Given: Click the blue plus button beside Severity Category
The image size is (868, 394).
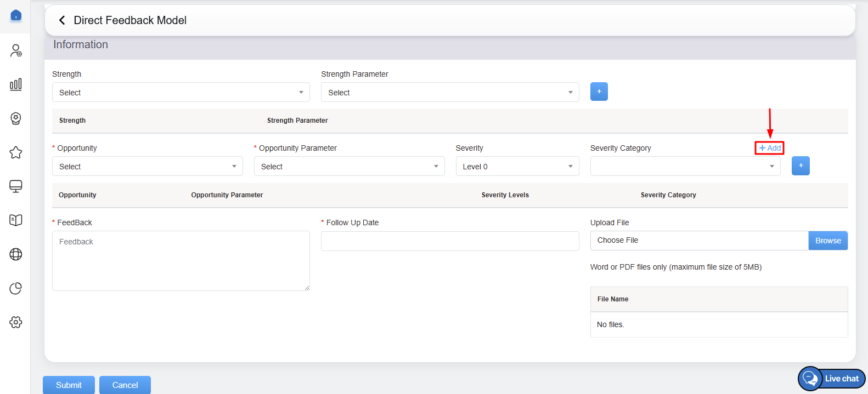Looking at the screenshot, I should (801, 166).
